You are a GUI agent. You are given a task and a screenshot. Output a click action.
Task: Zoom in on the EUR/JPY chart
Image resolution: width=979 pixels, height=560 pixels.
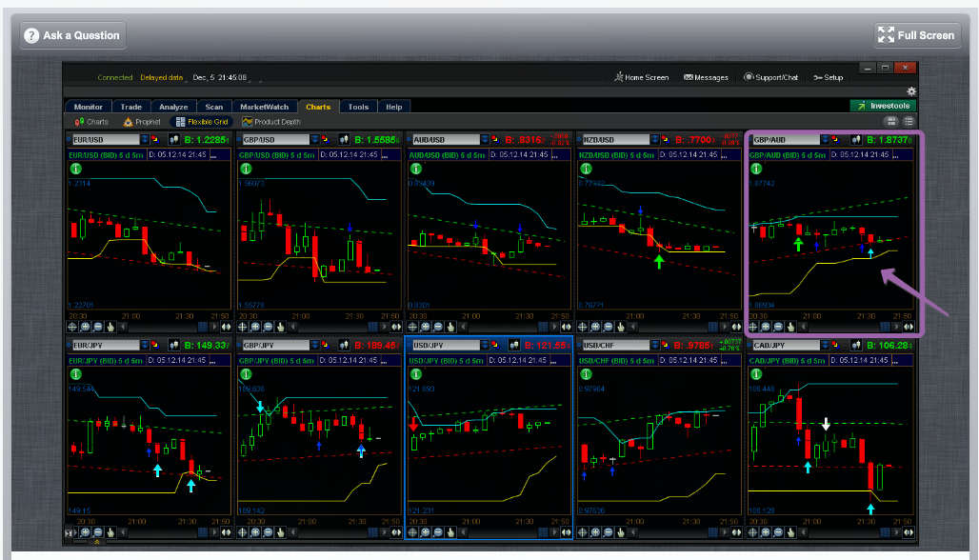point(85,532)
